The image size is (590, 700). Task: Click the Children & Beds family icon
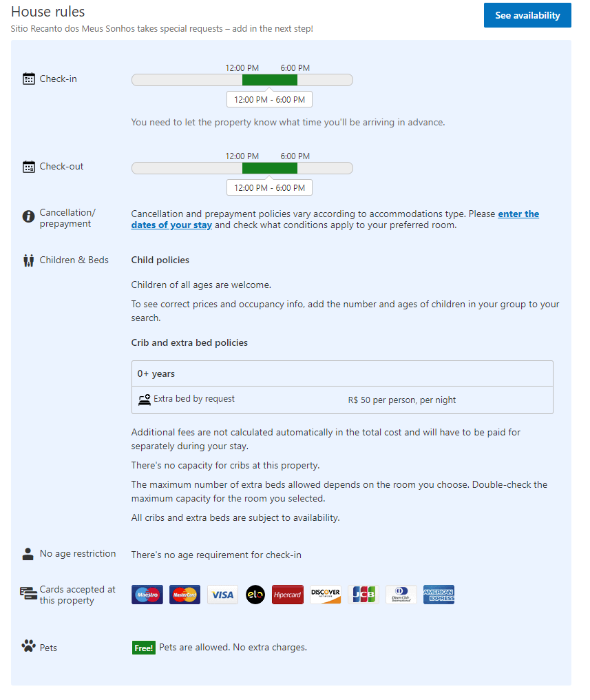point(29,260)
